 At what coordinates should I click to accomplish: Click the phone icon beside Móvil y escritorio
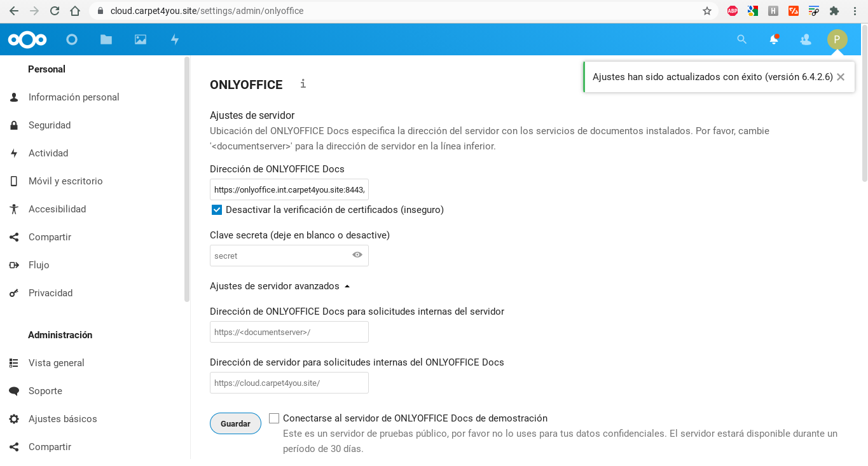pyautogui.click(x=14, y=181)
